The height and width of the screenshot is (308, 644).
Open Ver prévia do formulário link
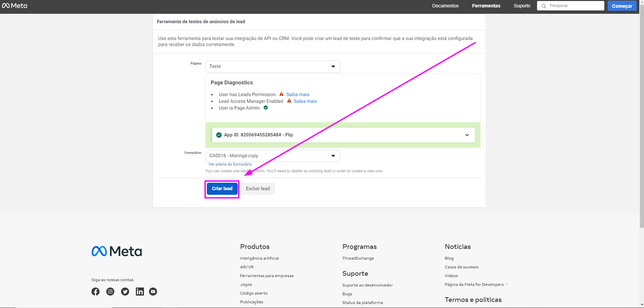click(230, 164)
